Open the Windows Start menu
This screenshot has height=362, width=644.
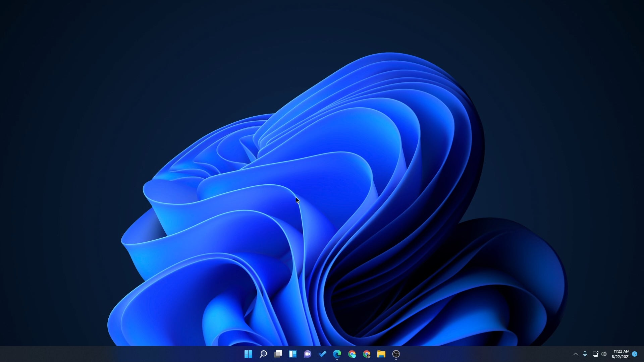pyautogui.click(x=248, y=354)
